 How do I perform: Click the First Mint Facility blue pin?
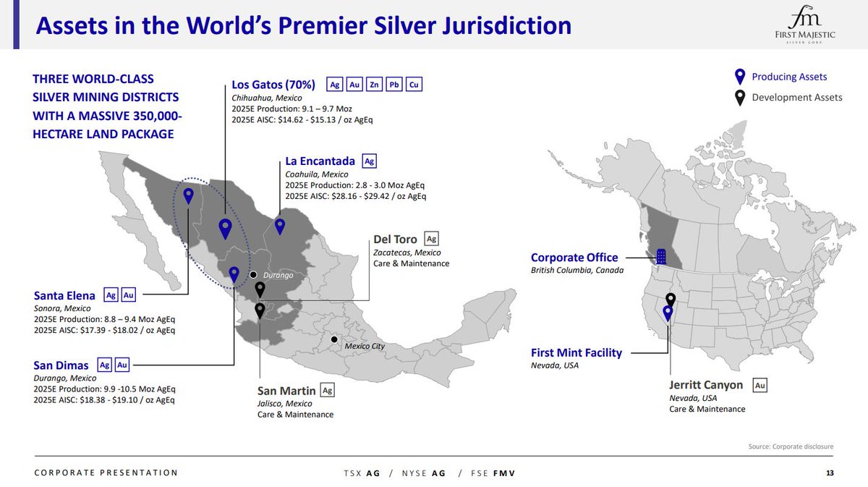pyautogui.click(x=668, y=314)
